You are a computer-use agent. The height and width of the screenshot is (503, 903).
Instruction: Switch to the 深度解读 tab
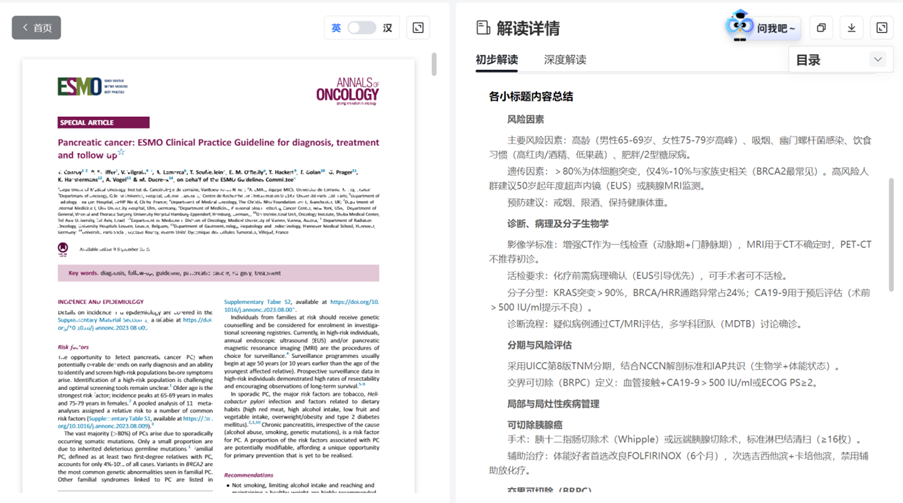point(565,60)
